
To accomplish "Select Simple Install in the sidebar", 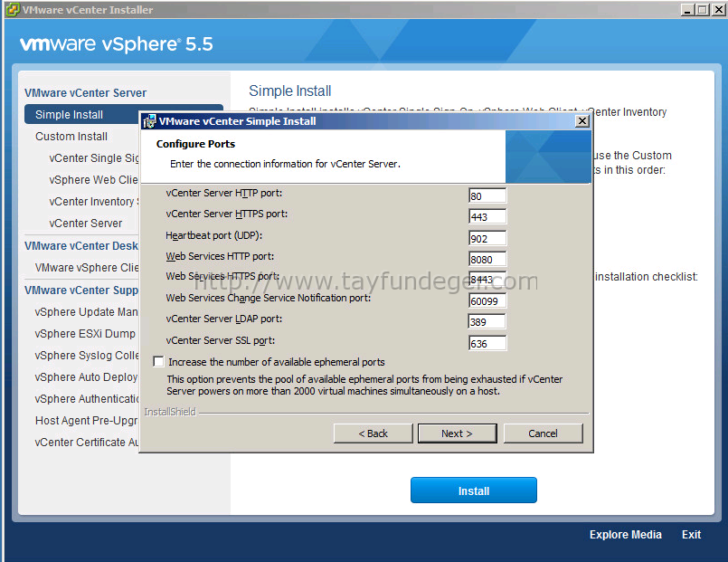I will [x=81, y=114].
